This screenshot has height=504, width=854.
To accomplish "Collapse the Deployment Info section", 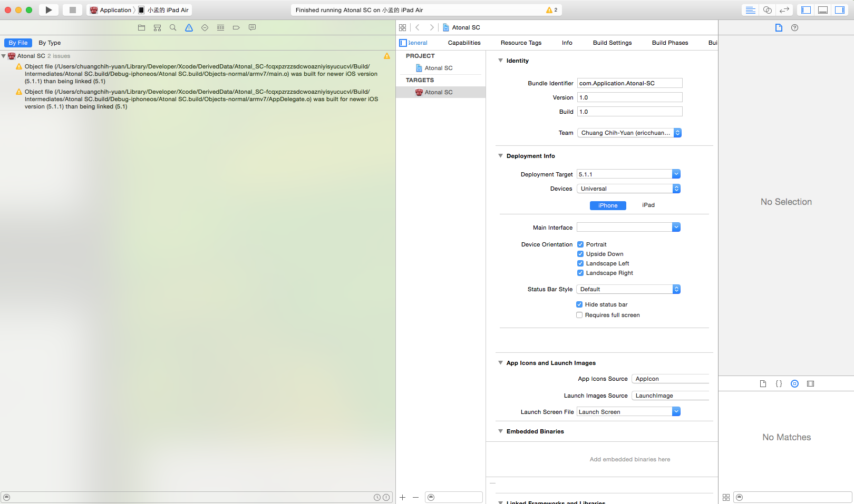I will coord(500,156).
